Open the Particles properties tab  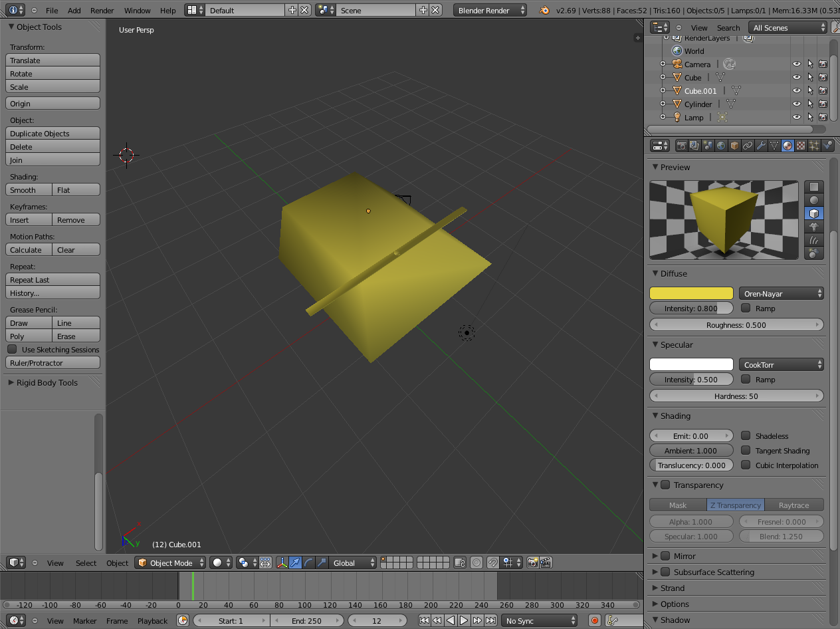[814, 146]
